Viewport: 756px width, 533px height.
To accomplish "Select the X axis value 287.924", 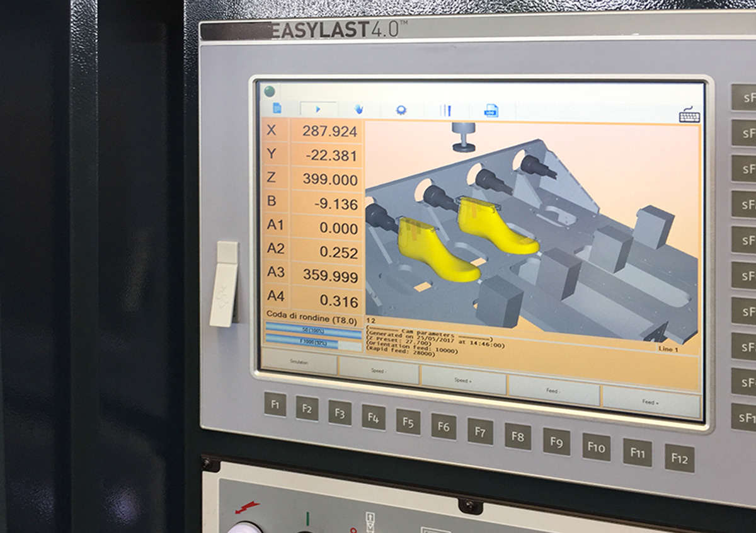I will click(329, 131).
